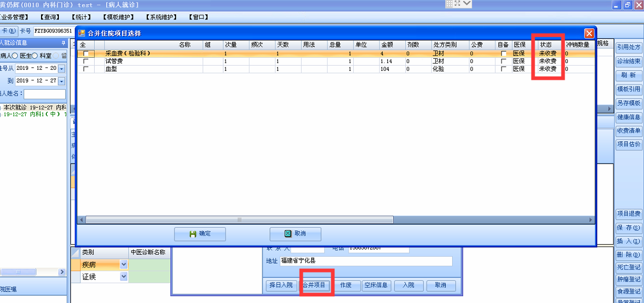The width and height of the screenshot is (644, 303).
Task: Click the 读卡(R) button
Action: click(8, 31)
